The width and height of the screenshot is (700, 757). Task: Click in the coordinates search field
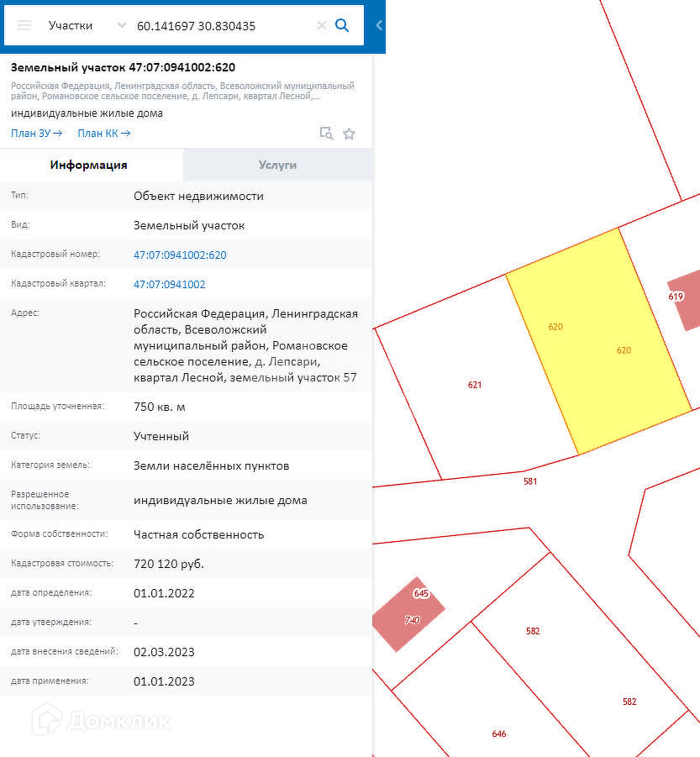[x=223, y=25]
